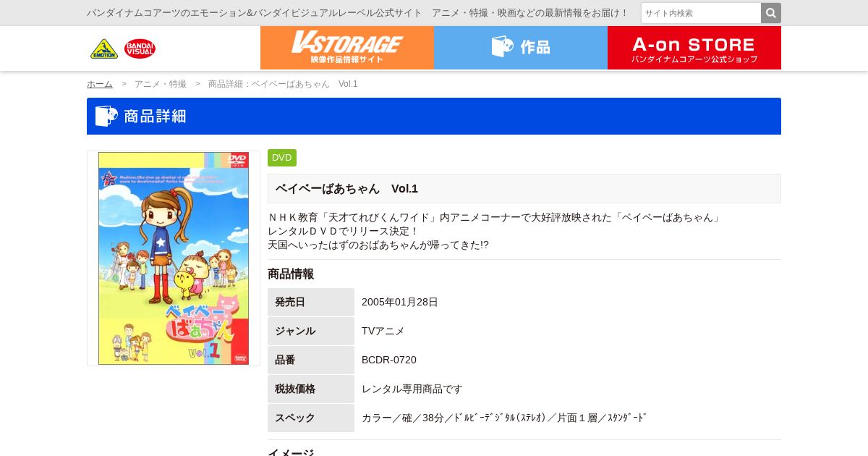The image size is (868, 456).
Task: Click the magnifier search button
Action: point(771,13)
